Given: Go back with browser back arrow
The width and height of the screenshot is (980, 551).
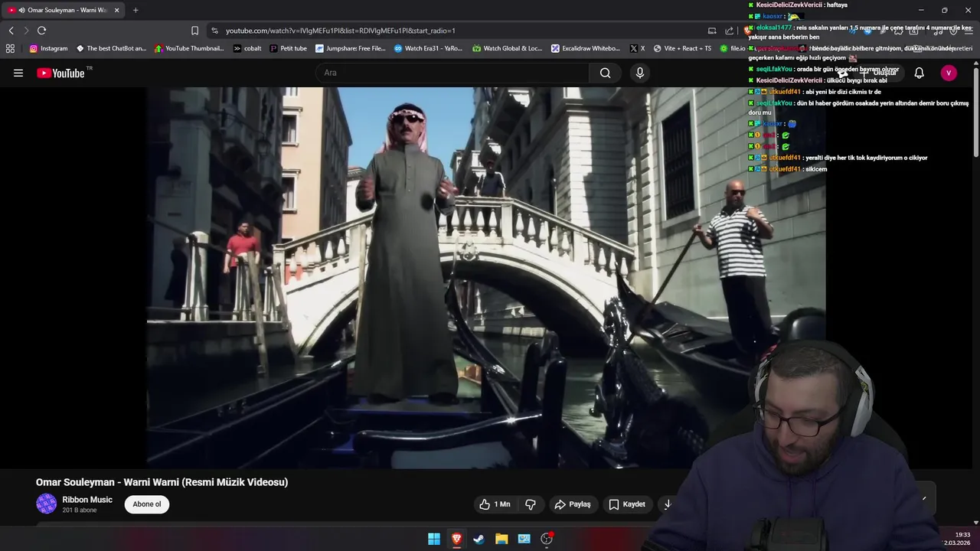Looking at the screenshot, I should (11, 31).
